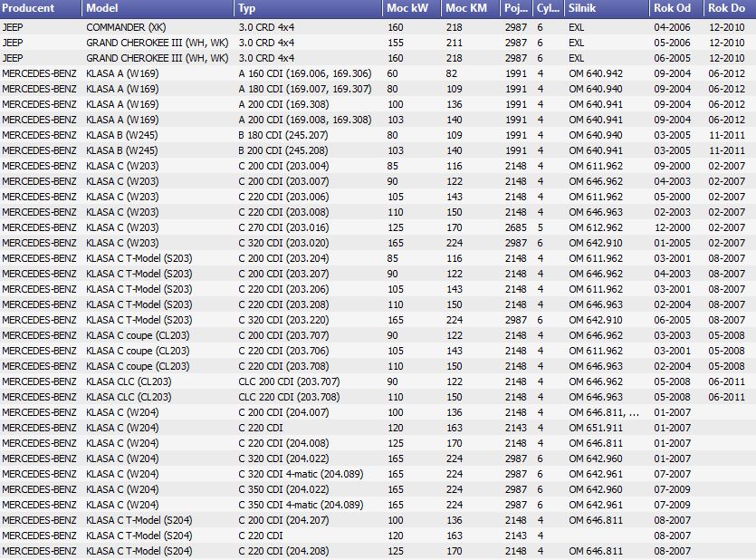Select C 220 CDI (203.206) type cell
756x560 pixels.
tap(283, 290)
